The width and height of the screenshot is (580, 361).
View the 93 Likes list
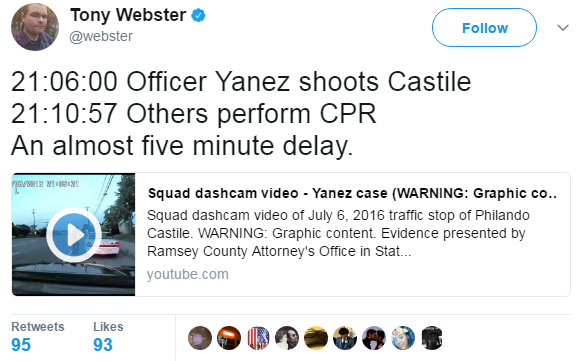(108, 337)
